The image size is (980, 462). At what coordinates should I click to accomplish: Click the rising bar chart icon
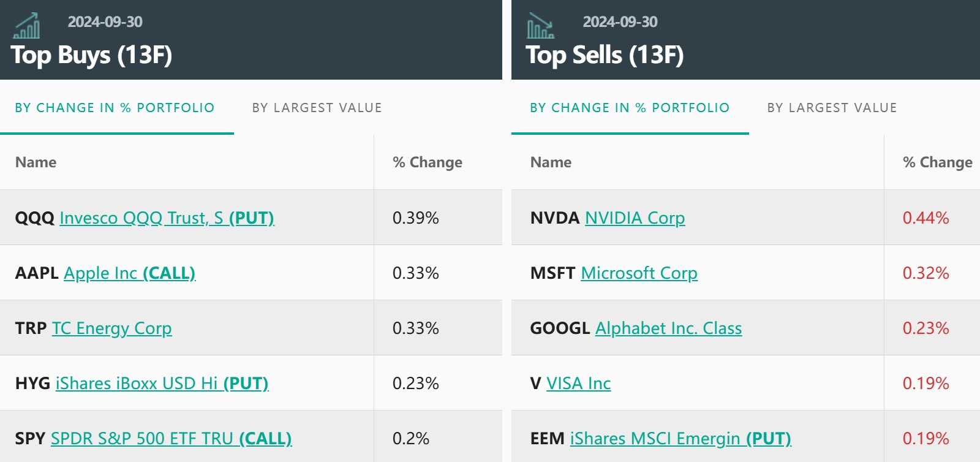click(x=28, y=26)
